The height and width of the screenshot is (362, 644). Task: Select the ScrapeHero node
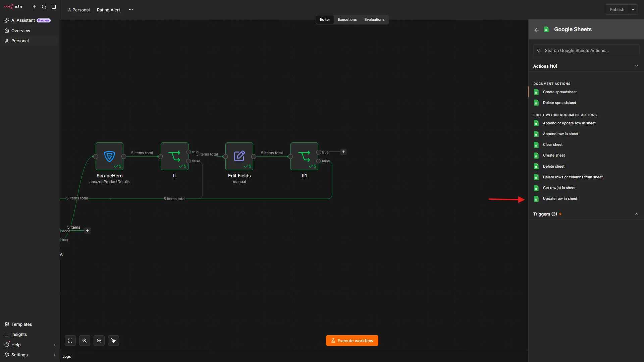click(109, 156)
